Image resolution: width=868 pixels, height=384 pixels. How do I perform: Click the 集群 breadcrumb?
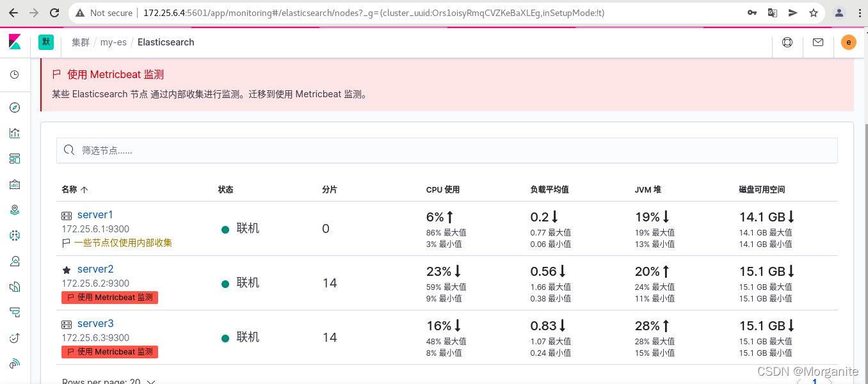tap(81, 42)
